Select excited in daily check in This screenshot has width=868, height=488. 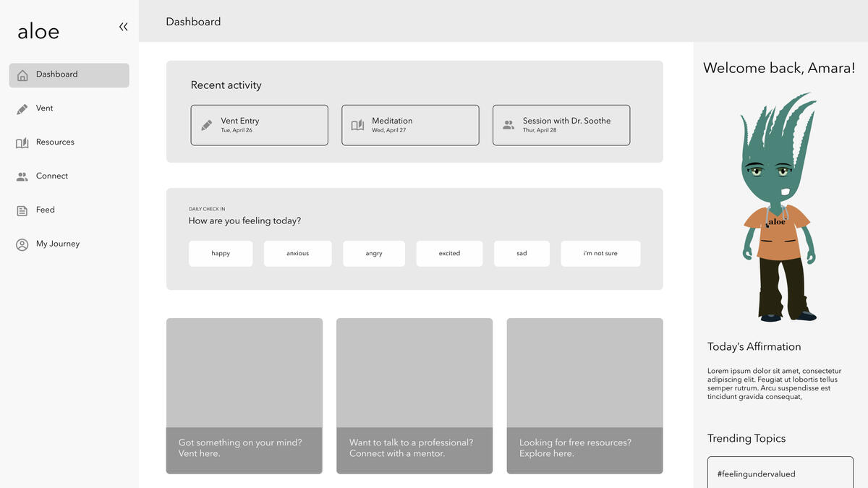[449, 254]
